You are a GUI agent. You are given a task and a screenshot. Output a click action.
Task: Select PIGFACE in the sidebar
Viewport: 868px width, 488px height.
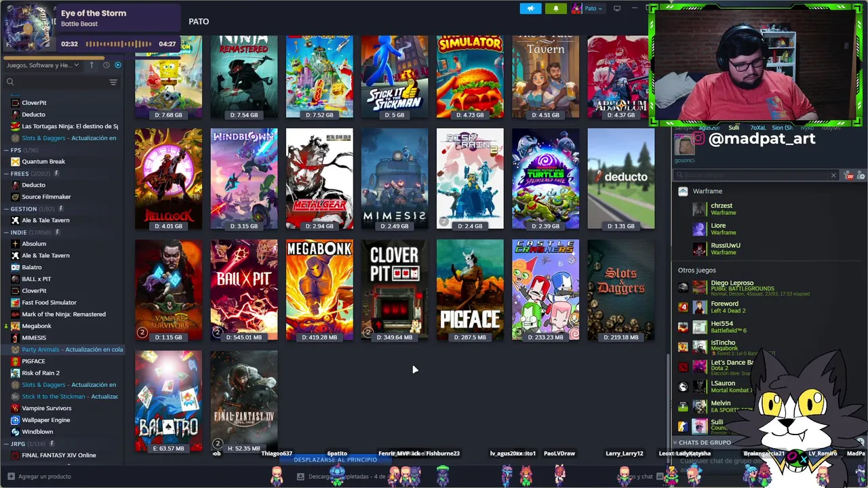(x=33, y=361)
